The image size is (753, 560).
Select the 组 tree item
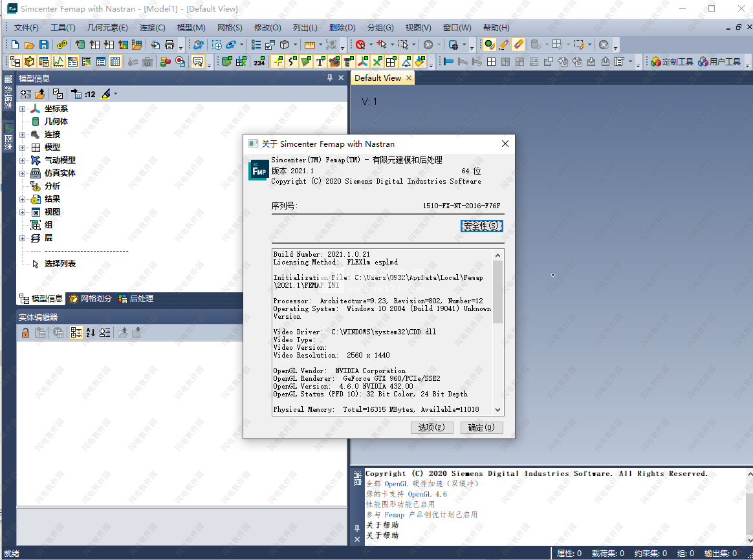pyautogui.click(x=49, y=225)
